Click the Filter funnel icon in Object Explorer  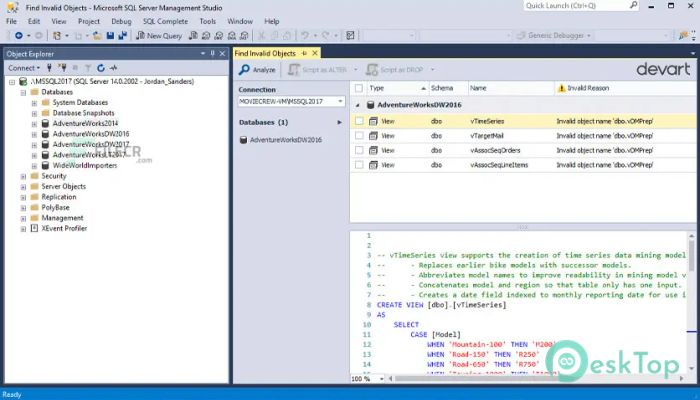(88, 68)
